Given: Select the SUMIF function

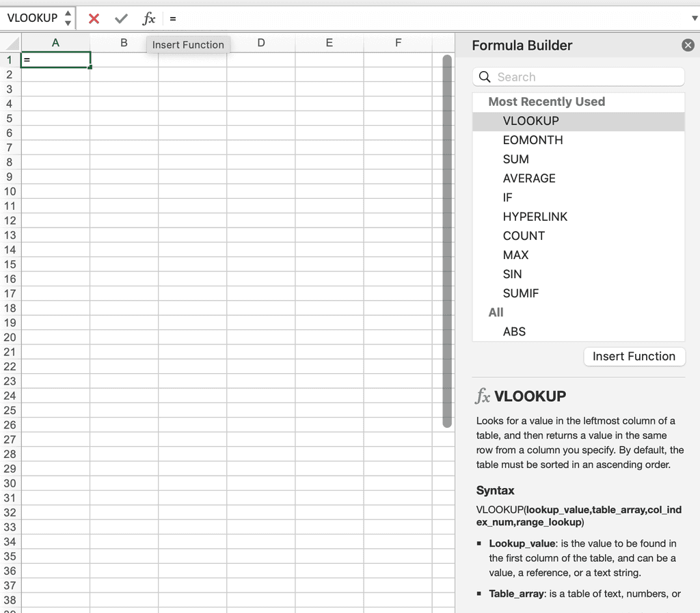Looking at the screenshot, I should pyautogui.click(x=521, y=292).
